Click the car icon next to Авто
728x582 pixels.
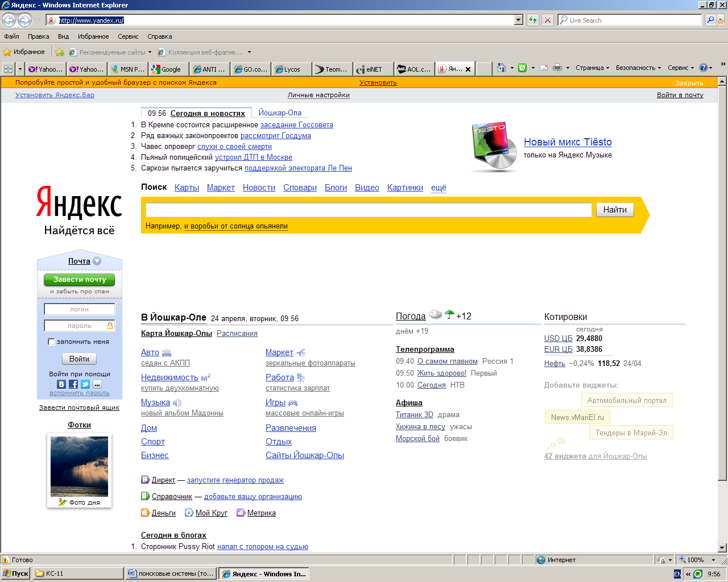point(167,353)
